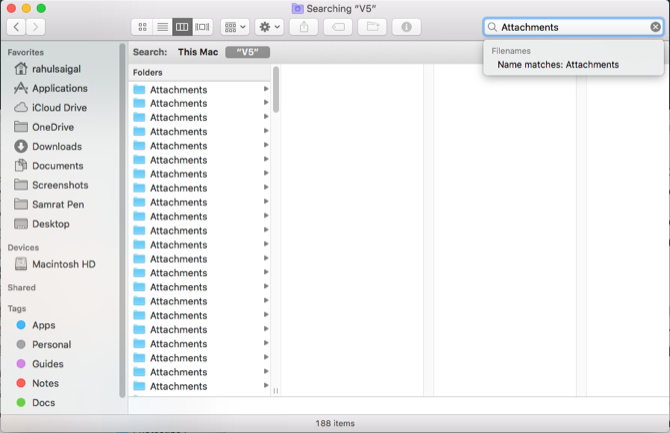Expand the first Attachments folder arrow
The height and width of the screenshot is (433, 670).
[266, 89]
